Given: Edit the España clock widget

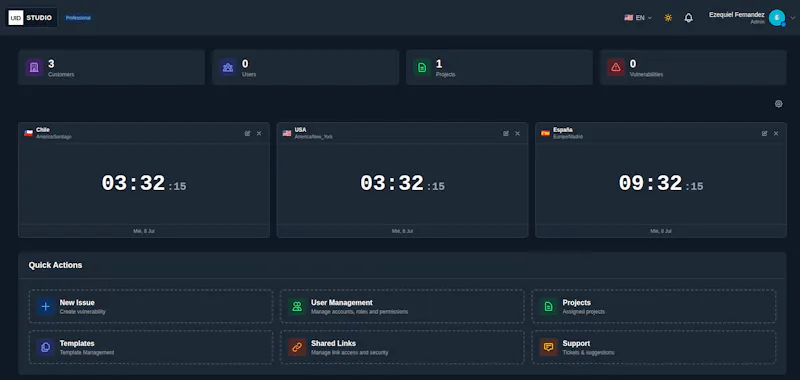Looking at the screenshot, I should tap(764, 134).
